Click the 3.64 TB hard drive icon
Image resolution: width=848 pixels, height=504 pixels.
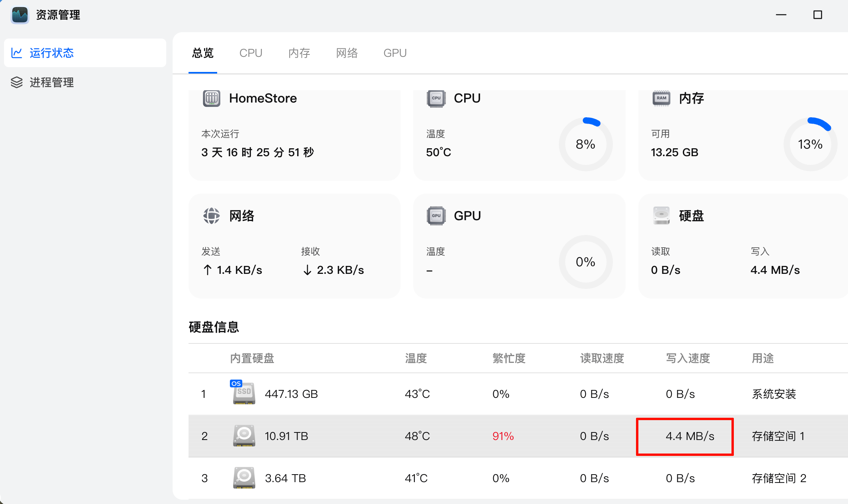click(x=243, y=478)
